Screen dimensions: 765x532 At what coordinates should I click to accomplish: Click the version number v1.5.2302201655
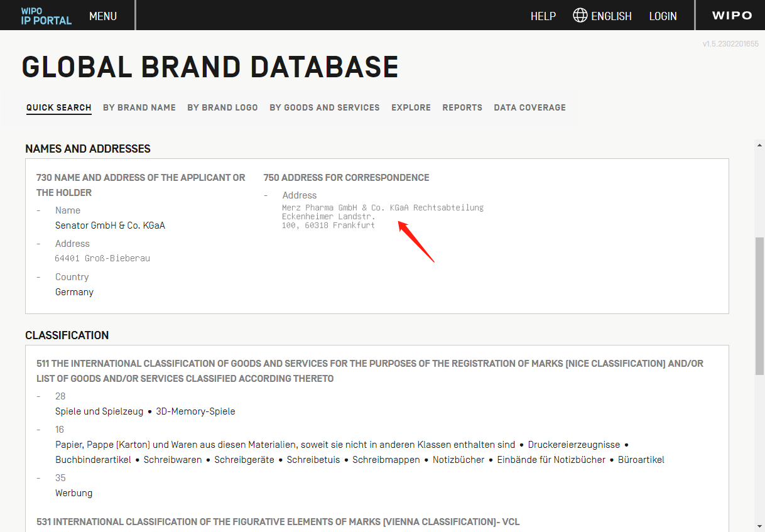(x=730, y=44)
